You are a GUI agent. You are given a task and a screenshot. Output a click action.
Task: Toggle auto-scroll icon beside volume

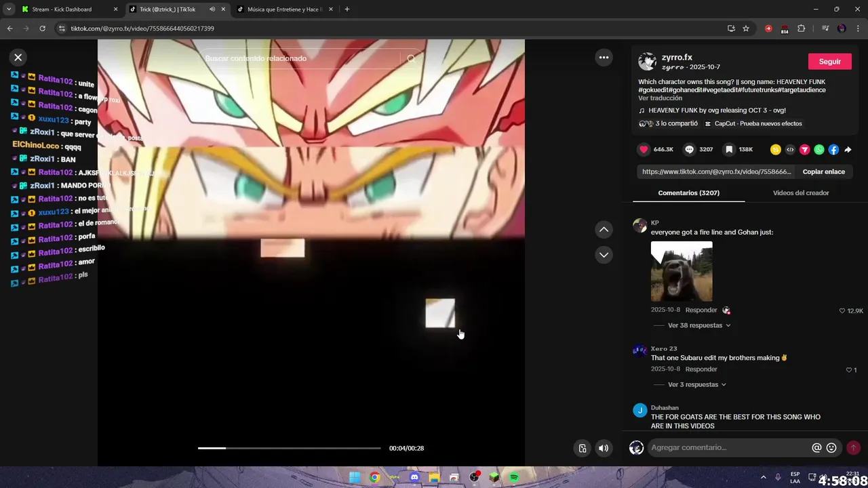pos(582,448)
